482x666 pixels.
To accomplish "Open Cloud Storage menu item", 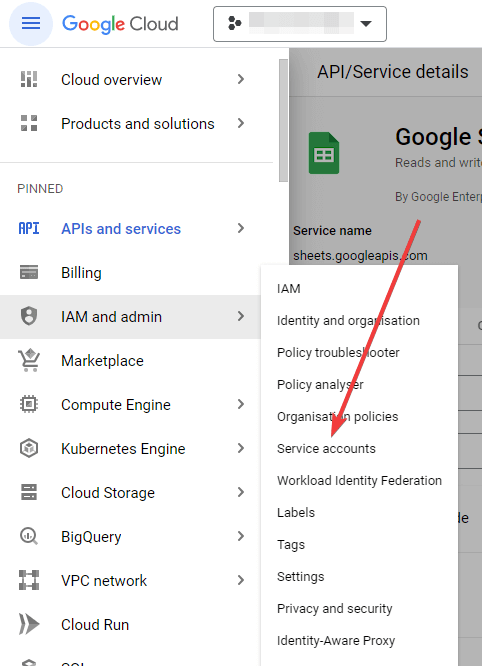I will tap(108, 493).
